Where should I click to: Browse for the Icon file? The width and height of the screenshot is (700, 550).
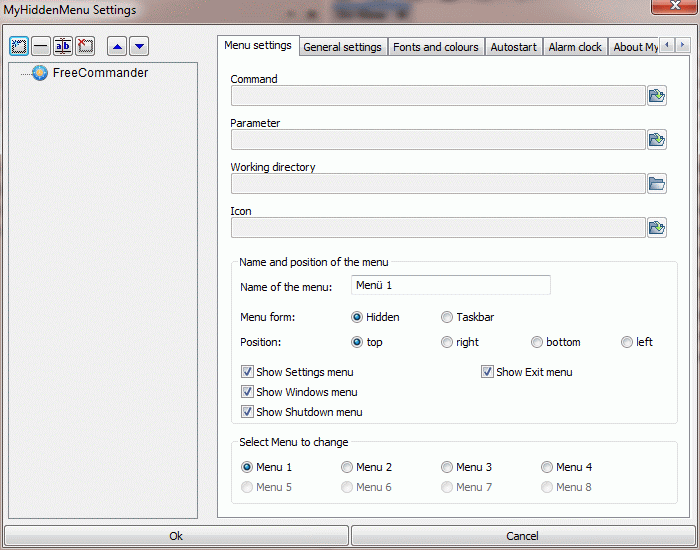click(x=656, y=227)
